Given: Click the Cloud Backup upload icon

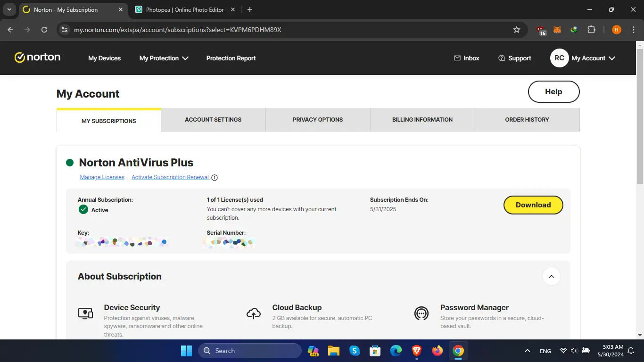Looking at the screenshot, I should [x=254, y=313].
